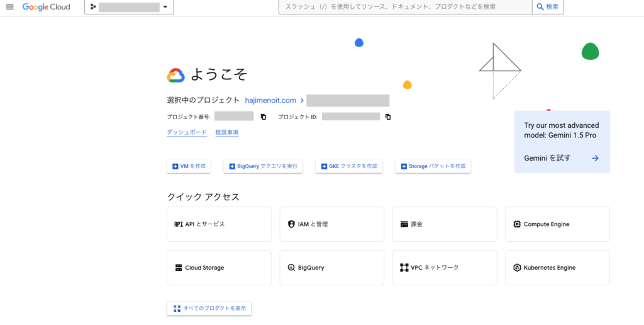Click the project selector icon
Screen dimensions: 644x325
click(x=93, y=7)
